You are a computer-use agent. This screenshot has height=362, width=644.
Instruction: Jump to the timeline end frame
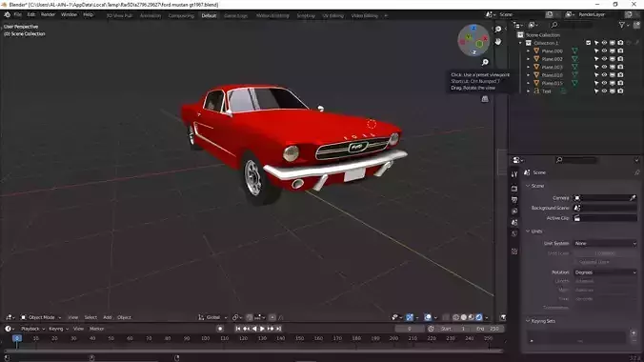click(x=279, y=329)
